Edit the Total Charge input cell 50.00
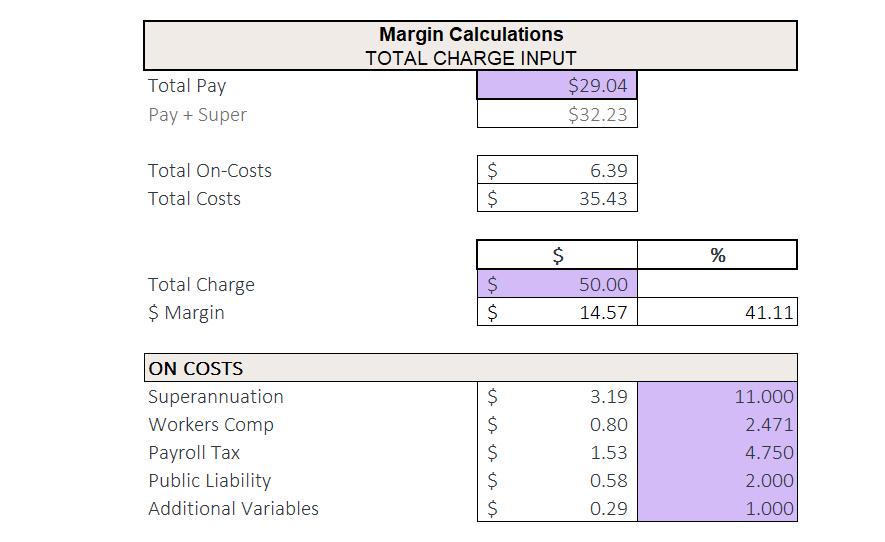 point(557,284)
